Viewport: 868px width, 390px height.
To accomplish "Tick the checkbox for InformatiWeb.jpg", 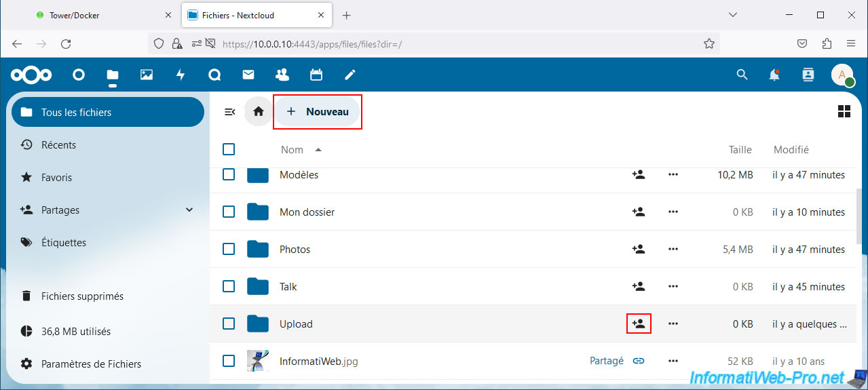I will [x=229, y=361].
